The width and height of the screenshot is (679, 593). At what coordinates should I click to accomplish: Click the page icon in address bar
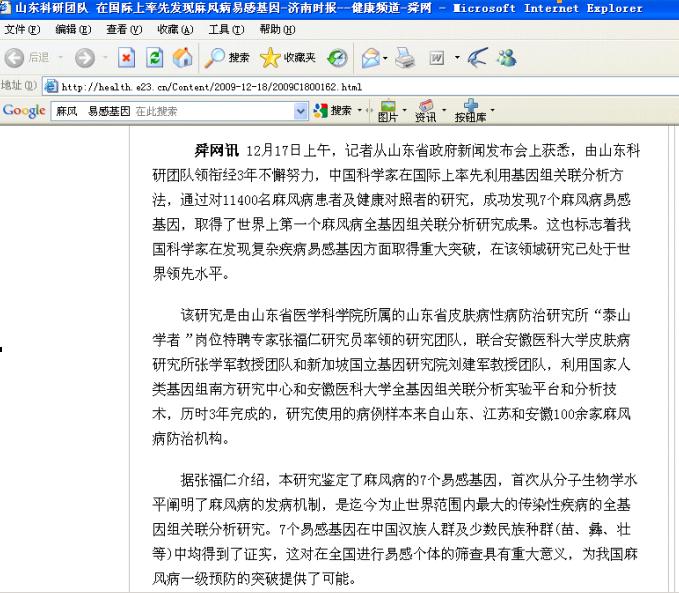coord(51,86)
